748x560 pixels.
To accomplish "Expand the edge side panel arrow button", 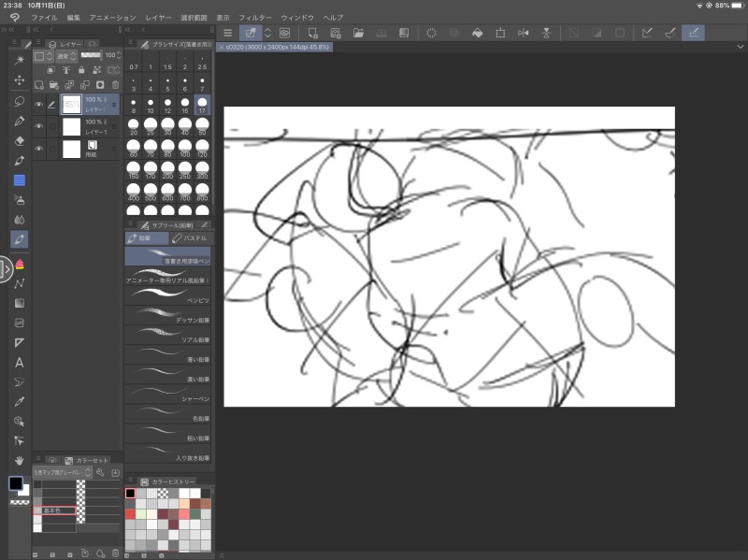I will click(6, 269).
